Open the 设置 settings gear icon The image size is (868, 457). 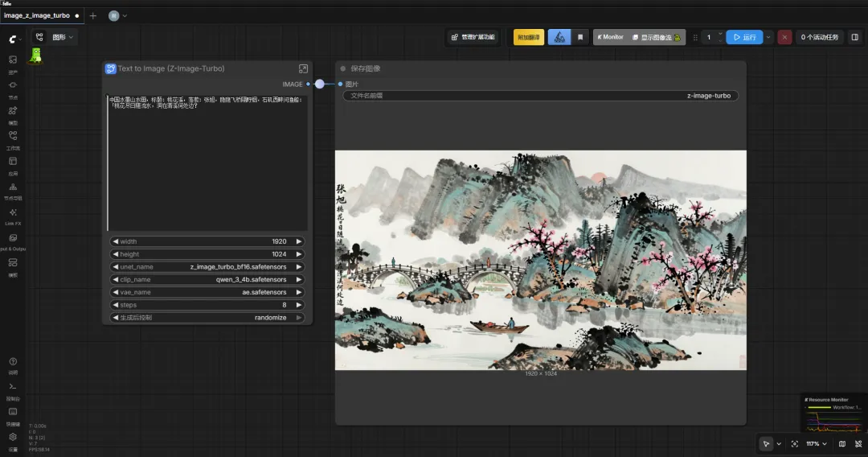[13, 438]
